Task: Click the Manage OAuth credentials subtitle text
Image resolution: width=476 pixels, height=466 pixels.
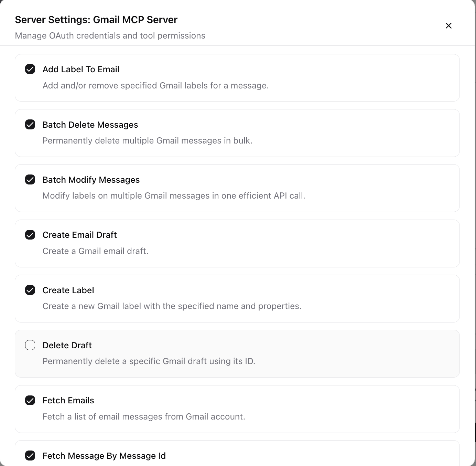Action: [x=110, y=35]
